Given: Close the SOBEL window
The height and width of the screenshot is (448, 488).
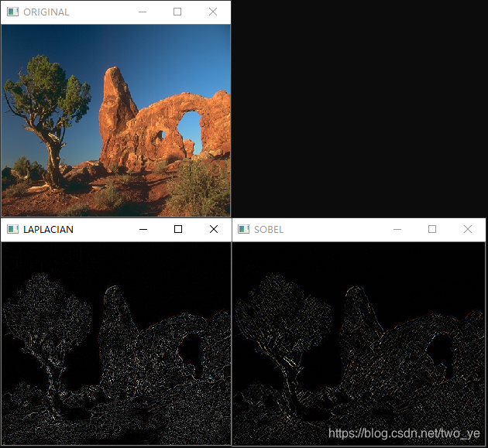Looking at the screenshot, I should pyautogui.click(x=467, y=229).
